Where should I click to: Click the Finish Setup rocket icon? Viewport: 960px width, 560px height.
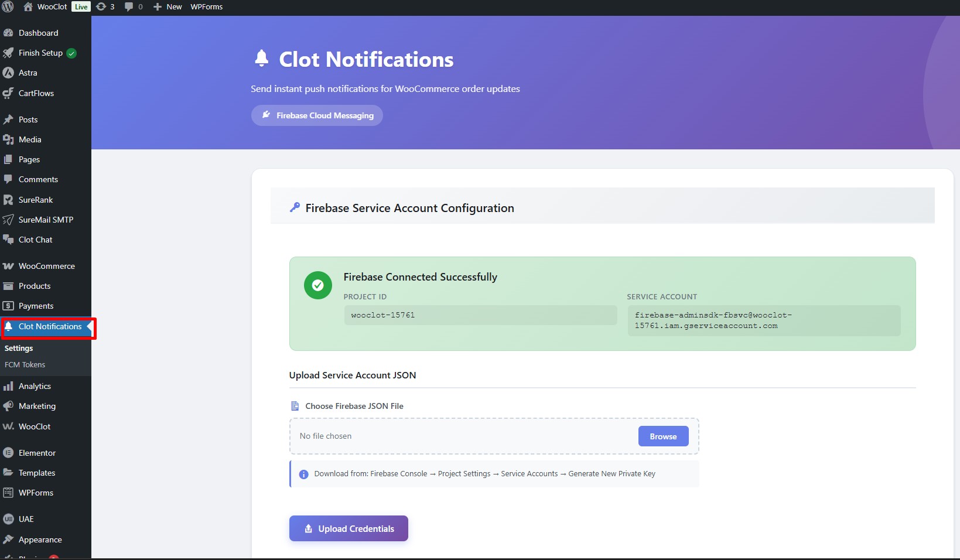[9, 53]
